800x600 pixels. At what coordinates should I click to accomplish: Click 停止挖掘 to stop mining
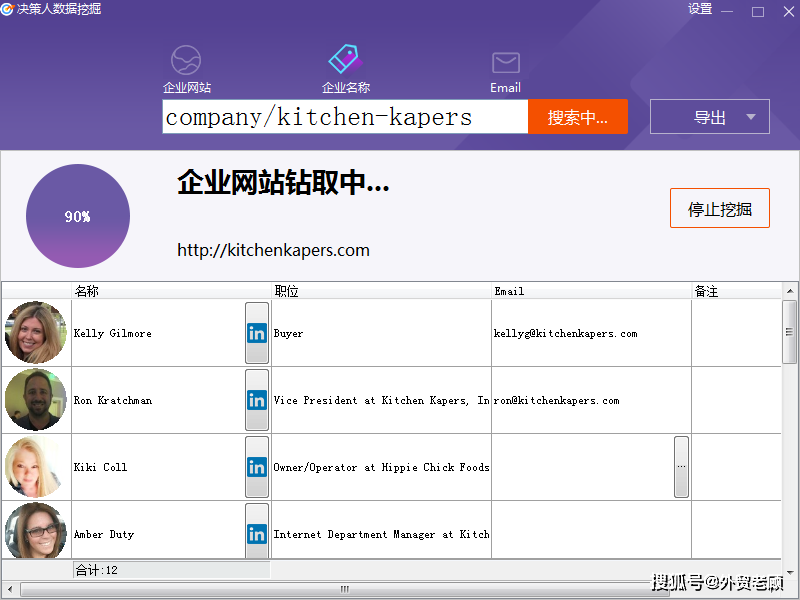[x=719, y=208]
